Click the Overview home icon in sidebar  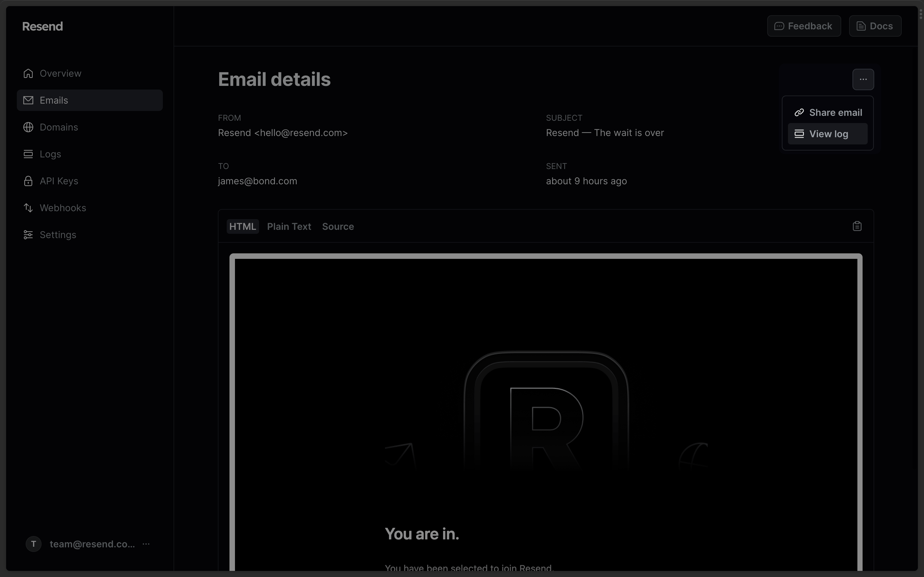(x=28, y=73)
